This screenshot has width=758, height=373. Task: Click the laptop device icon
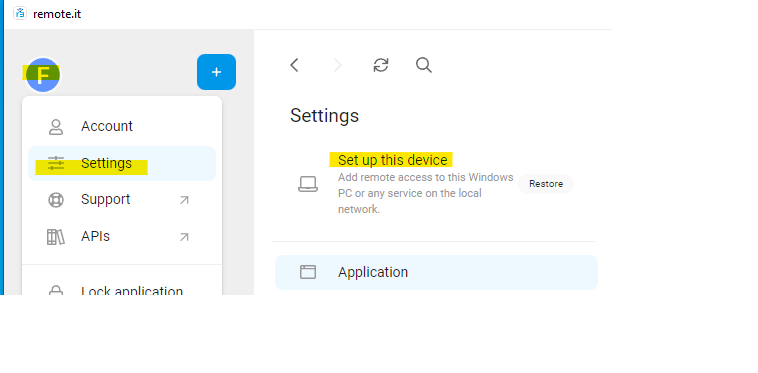pyautogui.click(x=308, y=184)
